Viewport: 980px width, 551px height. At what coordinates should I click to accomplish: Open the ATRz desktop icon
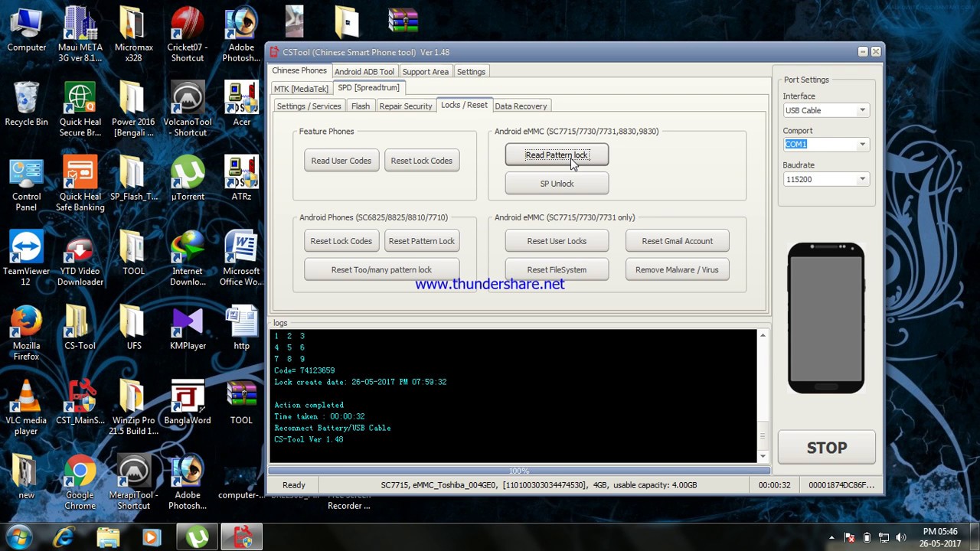pyautogui.click(x=241, y=180)
